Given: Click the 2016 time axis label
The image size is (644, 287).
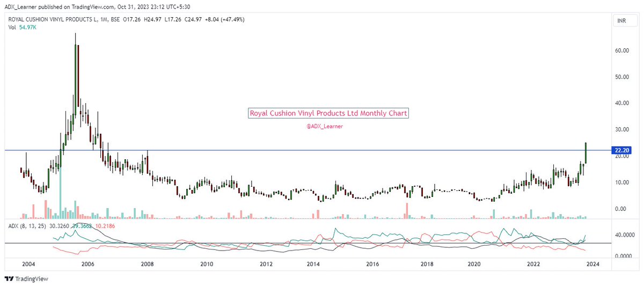Looking at the screenshot, I should [x=373, y=264].
